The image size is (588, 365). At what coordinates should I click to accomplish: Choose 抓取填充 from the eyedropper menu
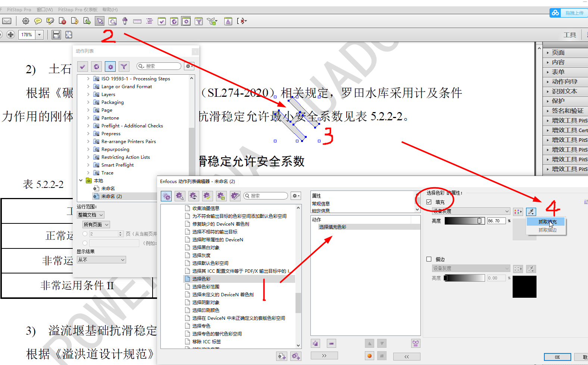pos(547,222)
